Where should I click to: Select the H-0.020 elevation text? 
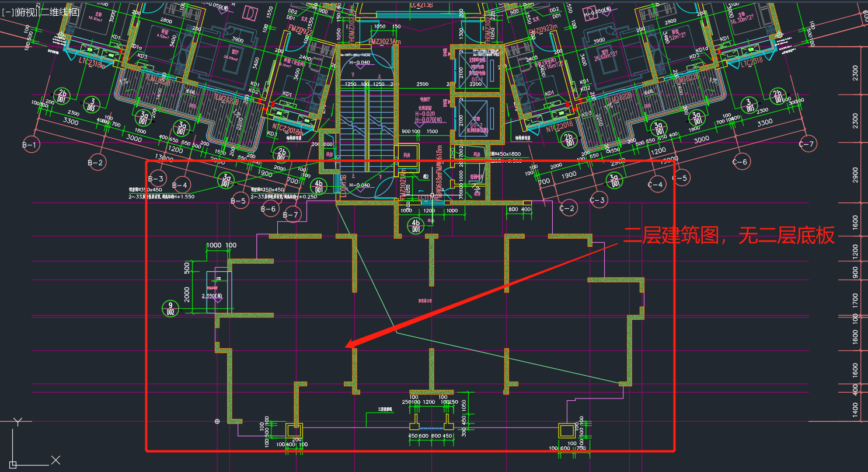pyautogui.click(x=425, y=114)
